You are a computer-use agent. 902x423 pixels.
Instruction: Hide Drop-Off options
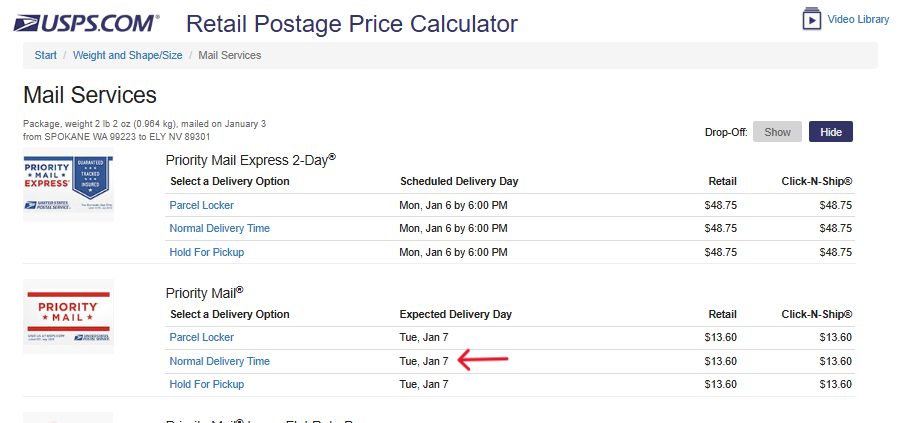pos(831,132)
